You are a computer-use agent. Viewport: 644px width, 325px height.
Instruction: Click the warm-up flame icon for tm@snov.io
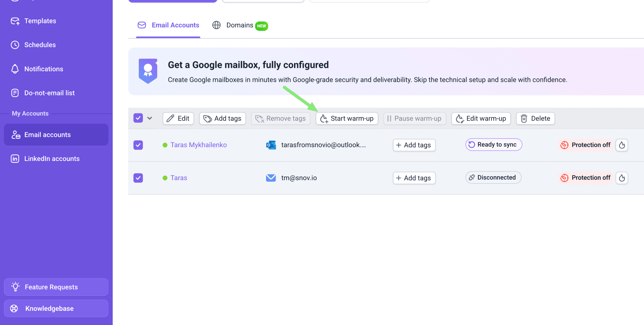click(622, 178)
